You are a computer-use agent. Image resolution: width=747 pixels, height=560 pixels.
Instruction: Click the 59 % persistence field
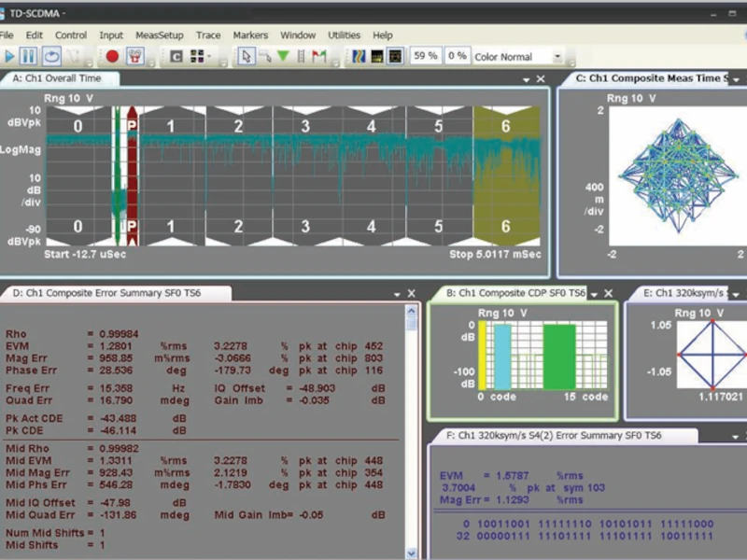coord(425,56)
